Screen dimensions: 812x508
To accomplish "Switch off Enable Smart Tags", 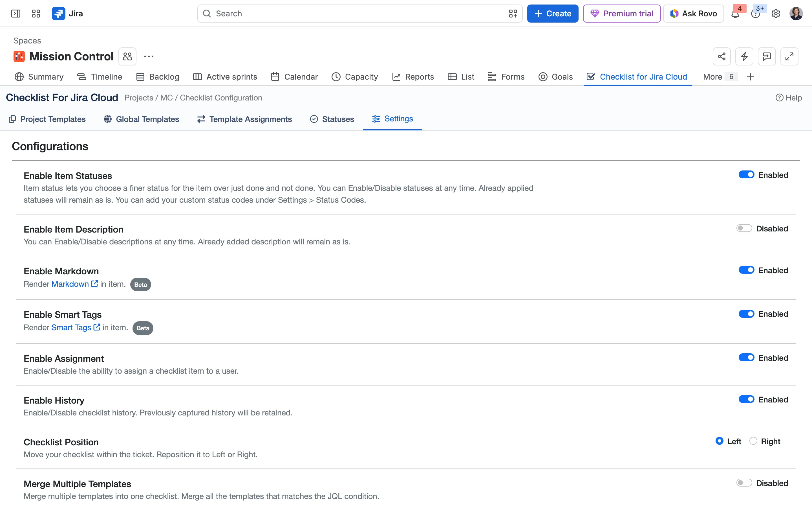I will 746,314.
